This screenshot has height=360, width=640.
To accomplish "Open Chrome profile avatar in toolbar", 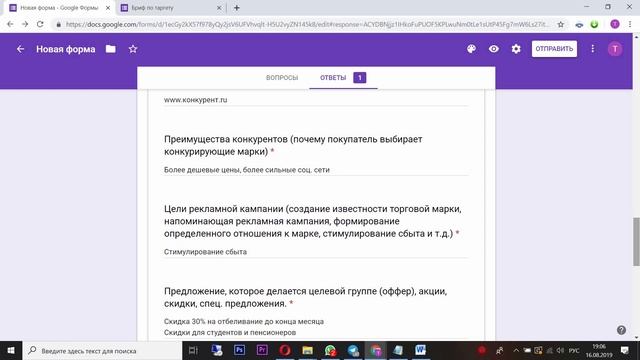I will [x=615, y=24].
